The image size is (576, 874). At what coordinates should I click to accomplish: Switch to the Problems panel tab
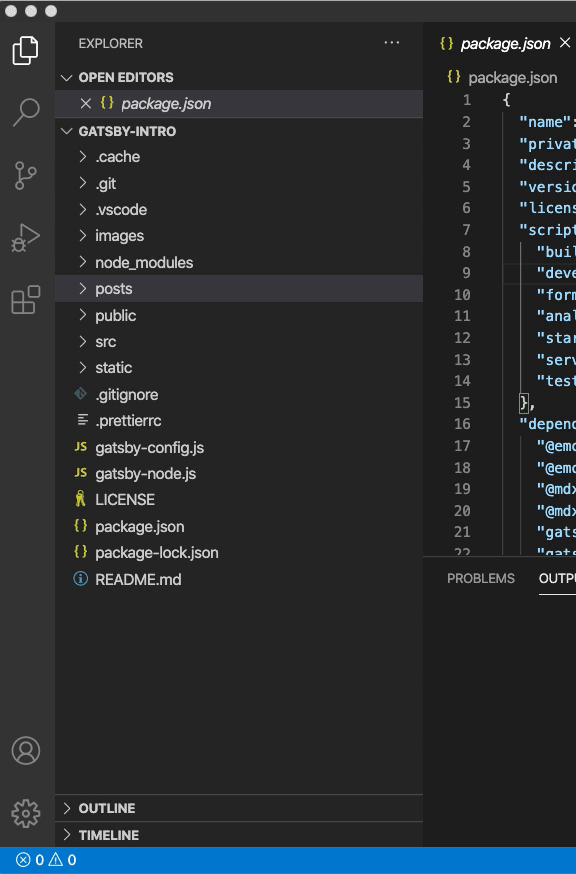tap(481, 578)
